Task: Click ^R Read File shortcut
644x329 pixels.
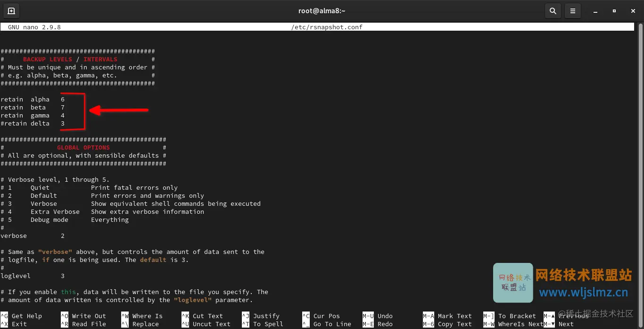Action: 83,324
